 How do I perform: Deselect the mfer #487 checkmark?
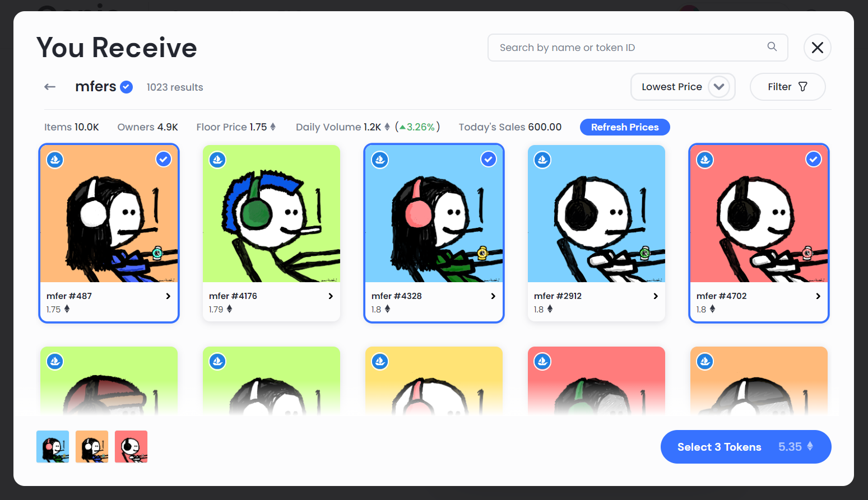coord(164,160)
